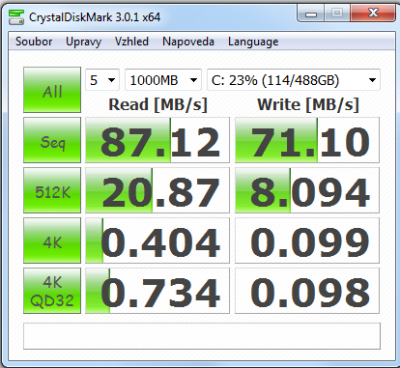Click the empty comment field at bottom

(x=202, y=336)
